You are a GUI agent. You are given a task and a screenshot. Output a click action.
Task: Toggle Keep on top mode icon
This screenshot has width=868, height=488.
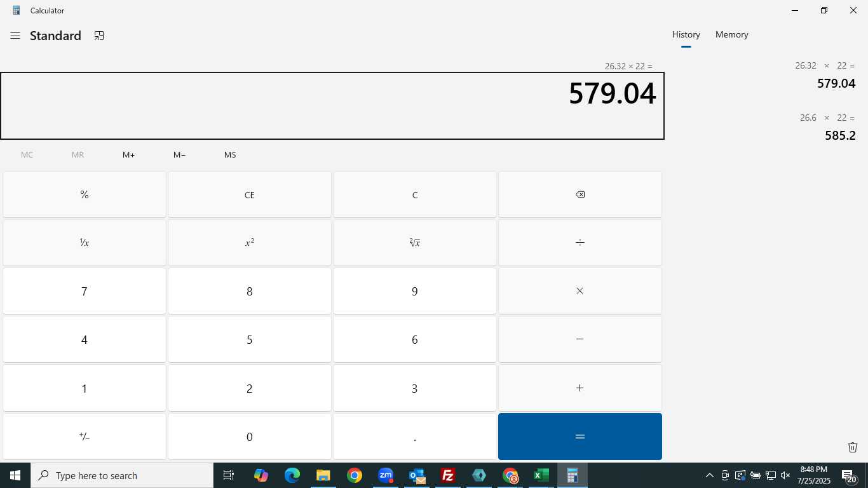coord(99,36)
